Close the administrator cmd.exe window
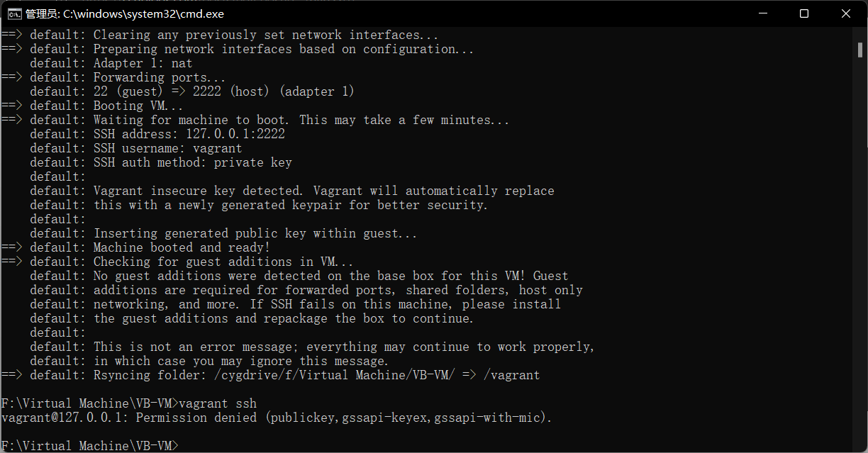Viewport: 868px width, 453px height. click(x=846, y=13)
